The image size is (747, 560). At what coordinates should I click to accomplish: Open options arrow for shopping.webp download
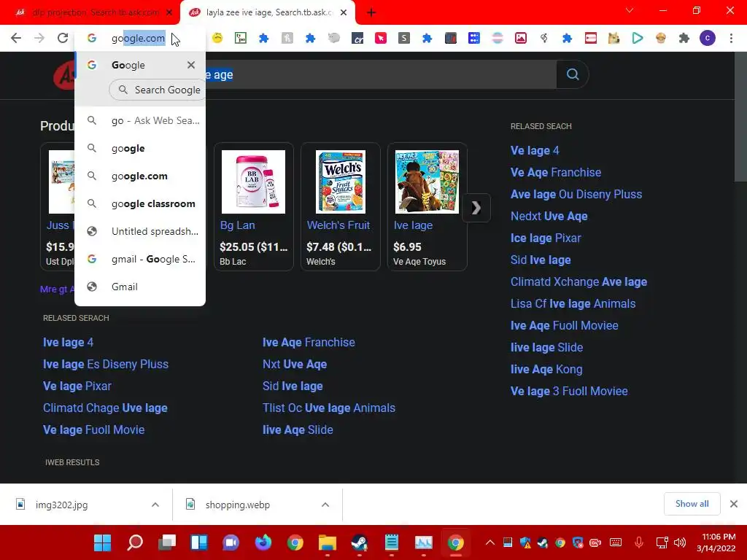pos(325,505)
